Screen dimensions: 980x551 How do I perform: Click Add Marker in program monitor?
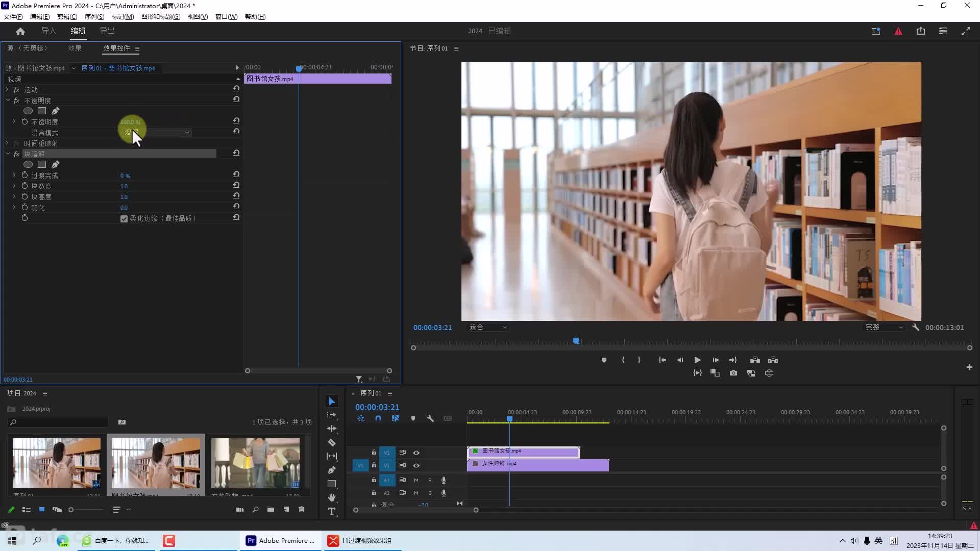(604, 360)
